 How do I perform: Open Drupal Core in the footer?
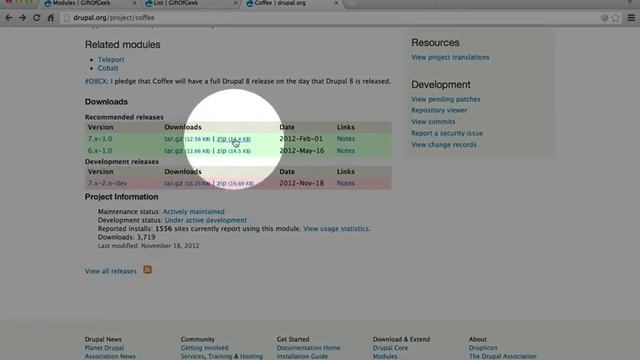click(x=390, y=348)
